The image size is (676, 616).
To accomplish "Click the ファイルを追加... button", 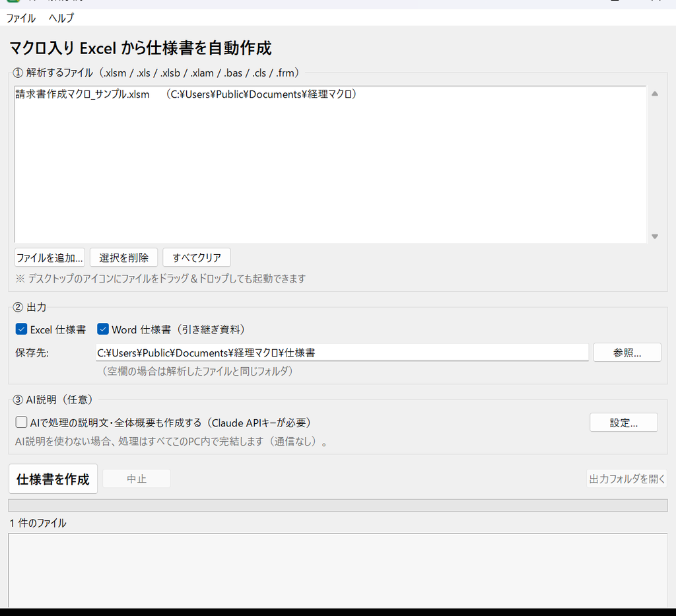I will click(50, 257).
